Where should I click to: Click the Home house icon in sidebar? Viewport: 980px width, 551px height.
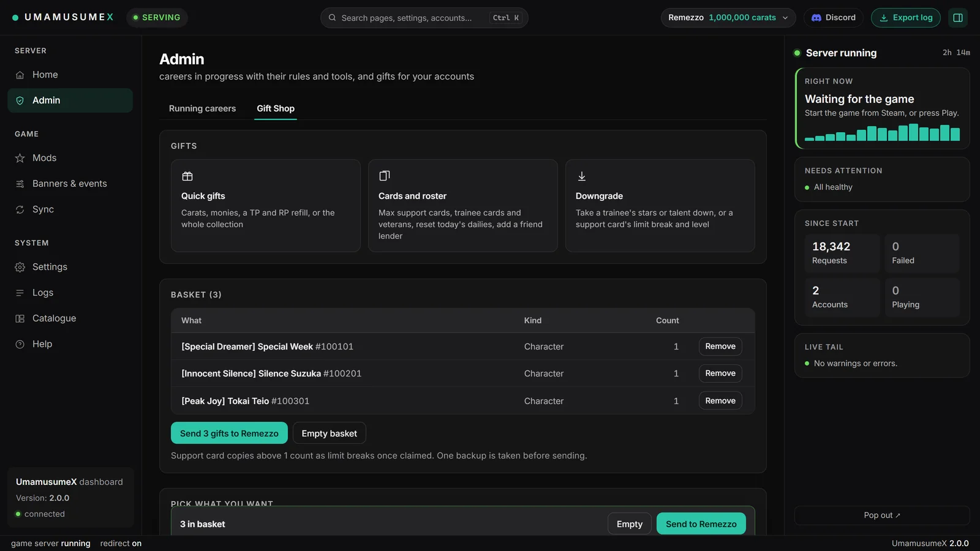(20, 75)
